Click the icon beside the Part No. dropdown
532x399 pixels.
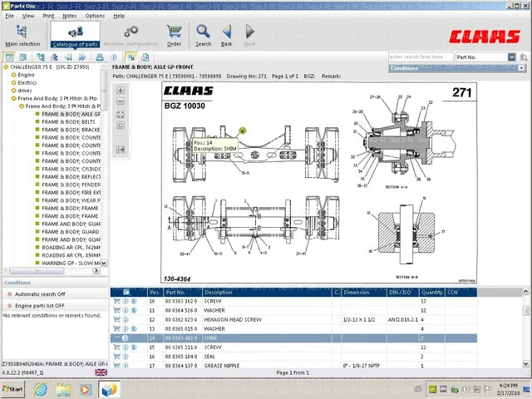[523, 57]
